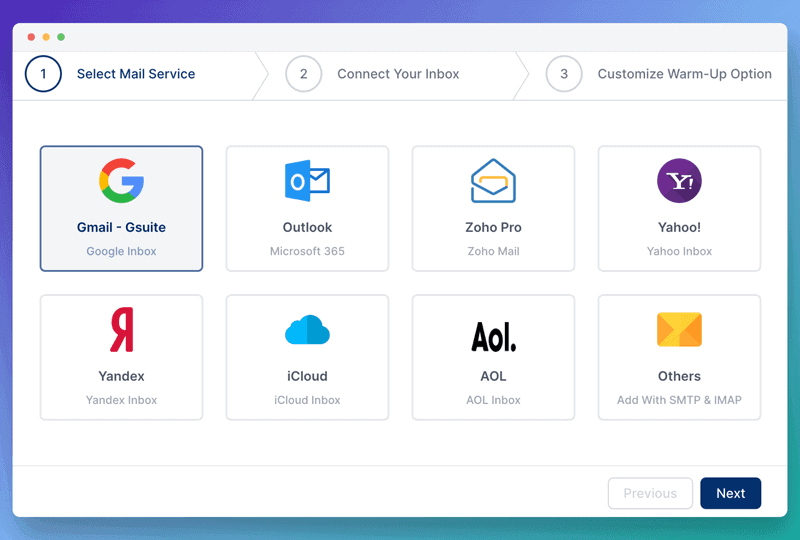Image resolution: width=800 pixels, height=540 pixels.
Task: Click the blue iCloud cloud icon
Action: point(307,330)
